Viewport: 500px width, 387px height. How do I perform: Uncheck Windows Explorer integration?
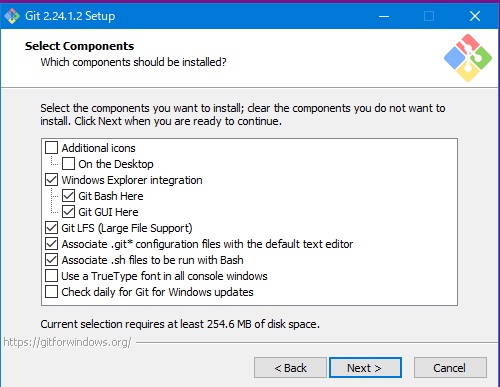pyautogui.click(x=51, y=180)
